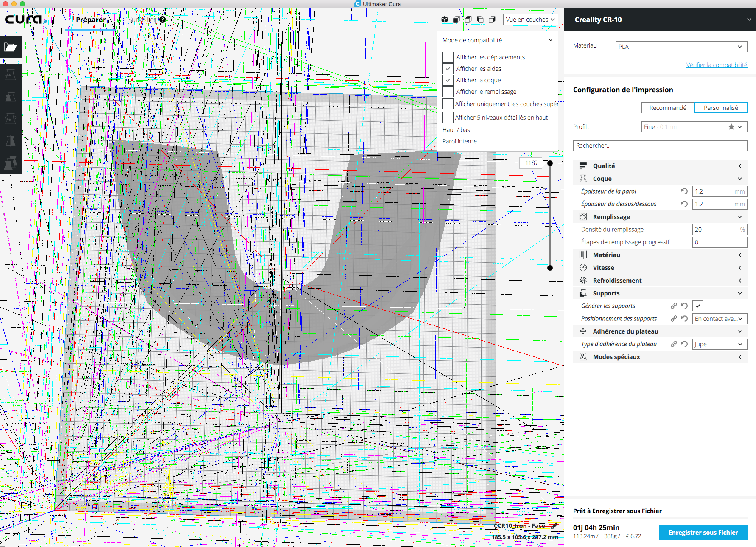756x547 pixels.
Task: Expand the Modes spéciaux section
Action: click(x=660, y=357)
